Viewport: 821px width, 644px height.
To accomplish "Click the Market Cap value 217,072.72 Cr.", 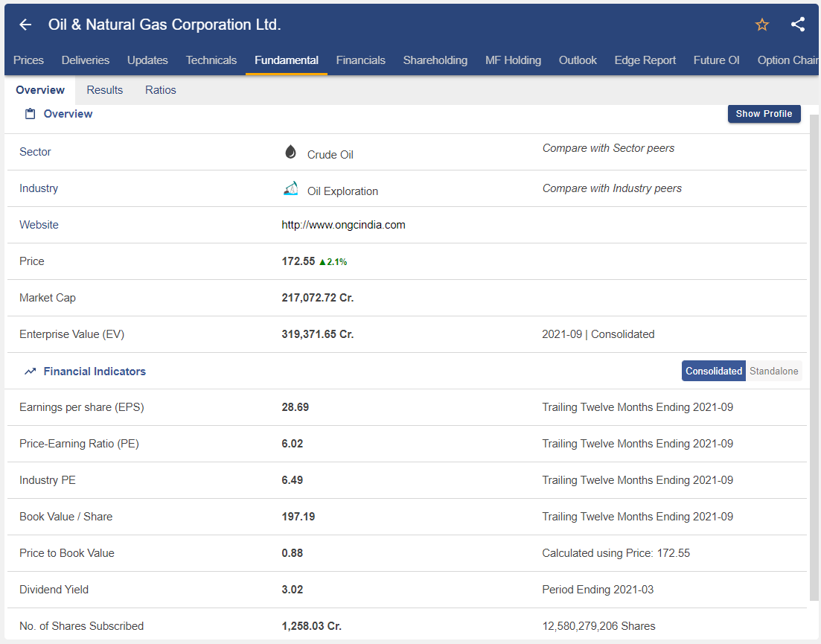I will pyautogui.click(x=317, y=298).
